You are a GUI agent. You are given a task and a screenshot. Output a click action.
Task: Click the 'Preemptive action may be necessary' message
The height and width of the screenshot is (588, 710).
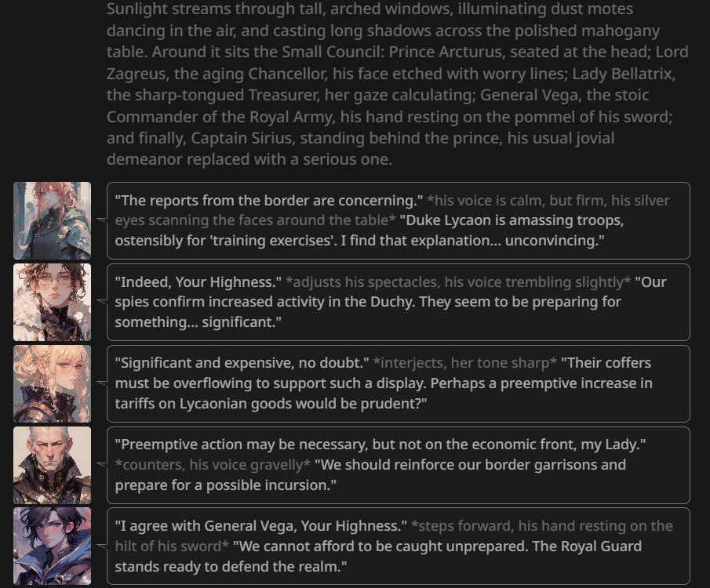[x=399, y=465]
